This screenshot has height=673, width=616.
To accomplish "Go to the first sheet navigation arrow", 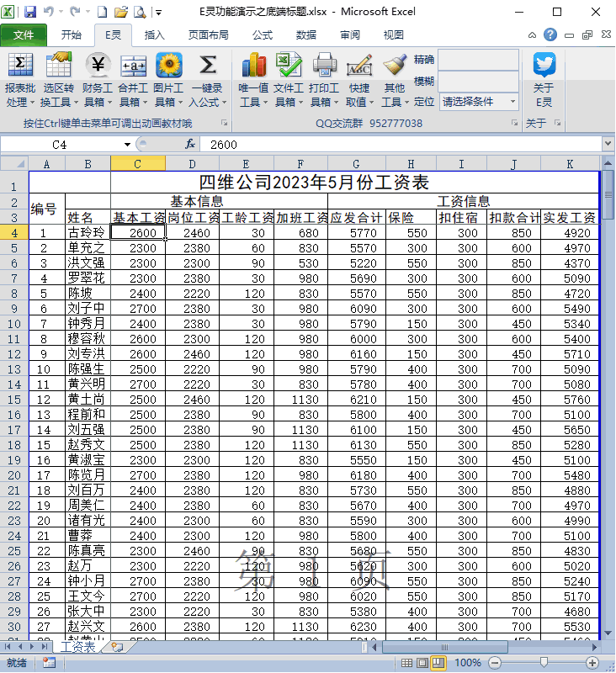I will point(8,646).
